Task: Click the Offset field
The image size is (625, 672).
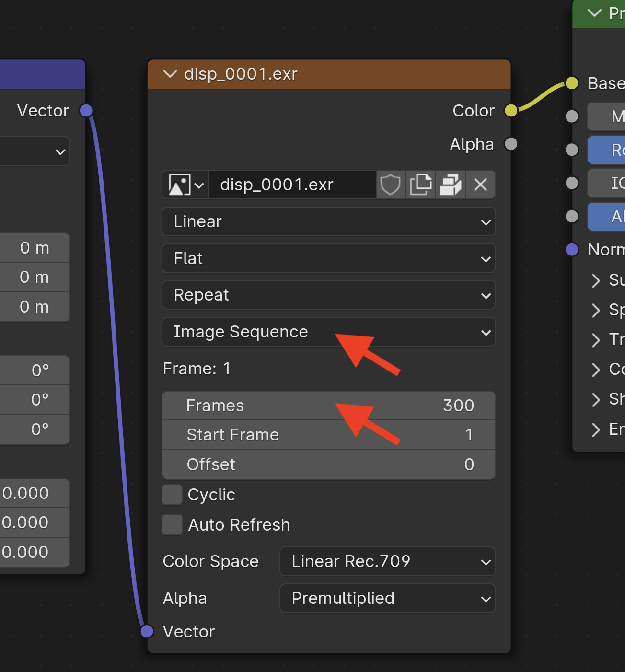Action: click(329, 464)
